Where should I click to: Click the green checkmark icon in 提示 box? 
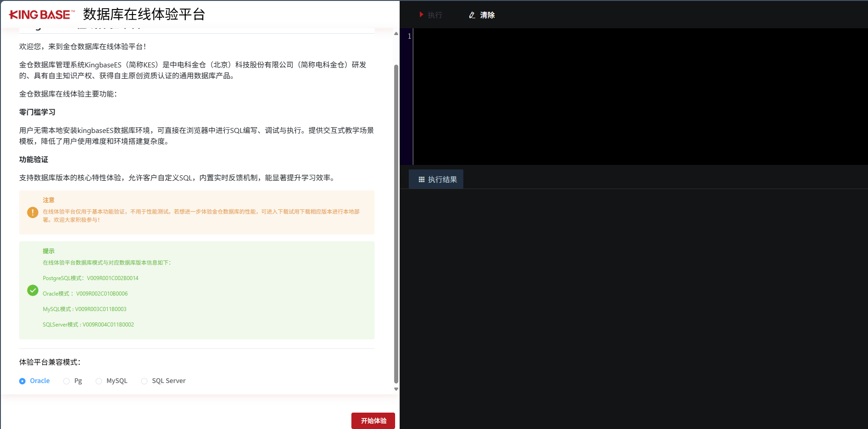coord(32,290)
